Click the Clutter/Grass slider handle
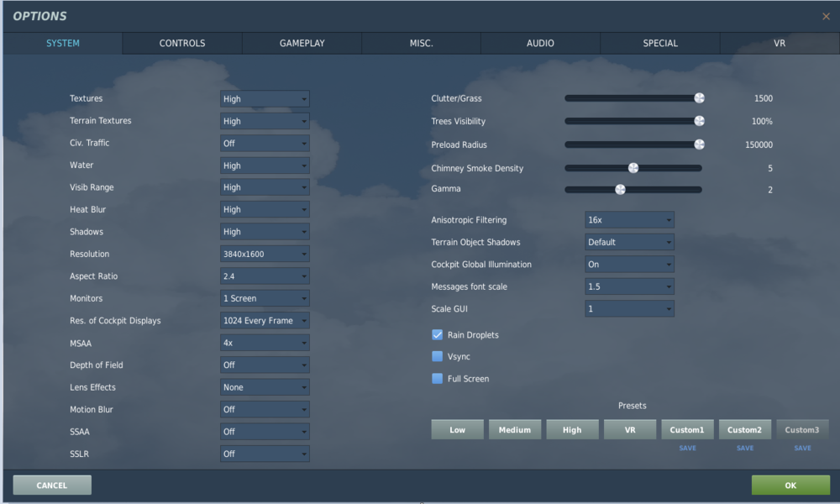 [699, 98]
